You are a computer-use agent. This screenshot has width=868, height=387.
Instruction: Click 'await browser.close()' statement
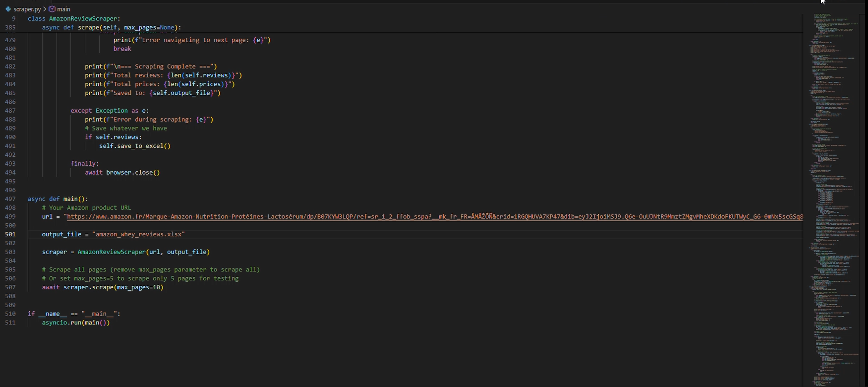122,173
